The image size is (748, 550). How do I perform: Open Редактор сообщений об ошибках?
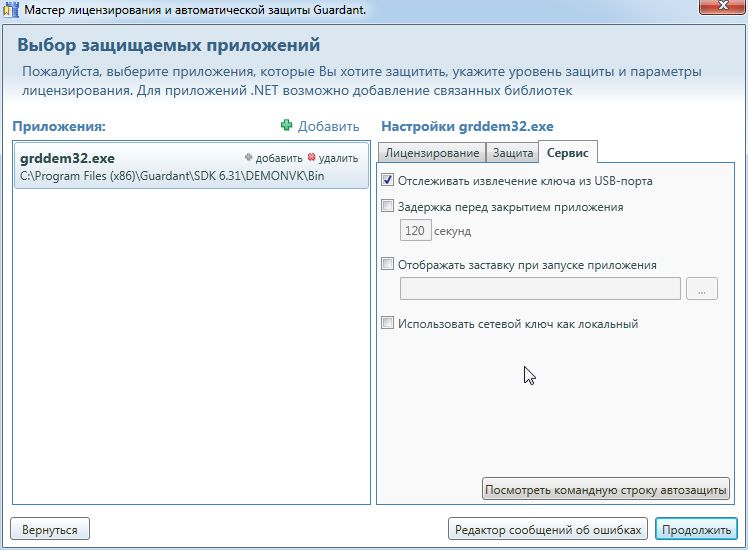(x=547, y=529)
